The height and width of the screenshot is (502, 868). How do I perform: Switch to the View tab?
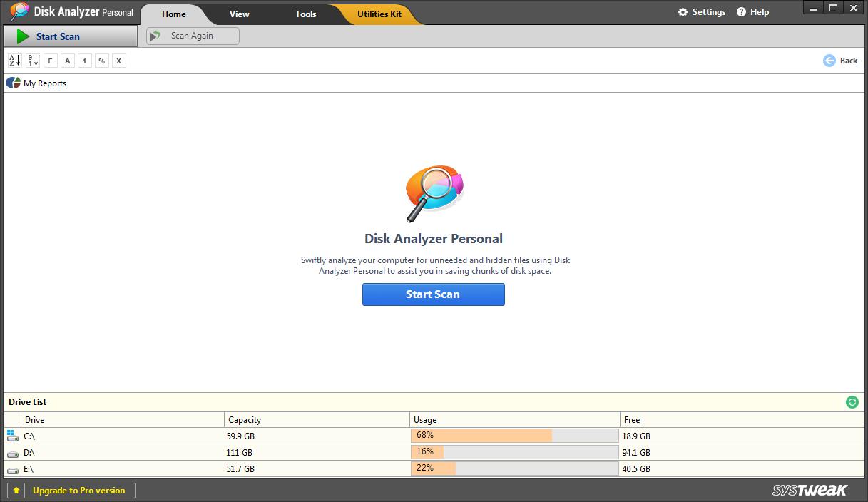(239, 14)
